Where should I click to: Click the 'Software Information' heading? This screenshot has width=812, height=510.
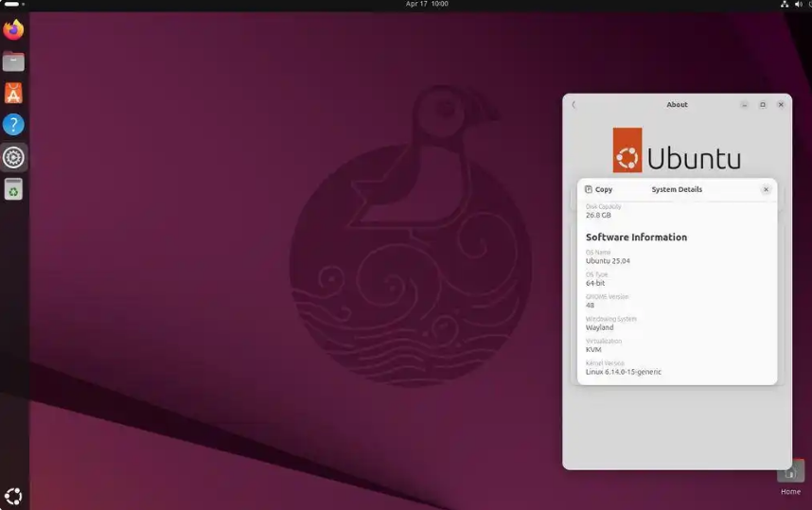[x=637, y=237]
